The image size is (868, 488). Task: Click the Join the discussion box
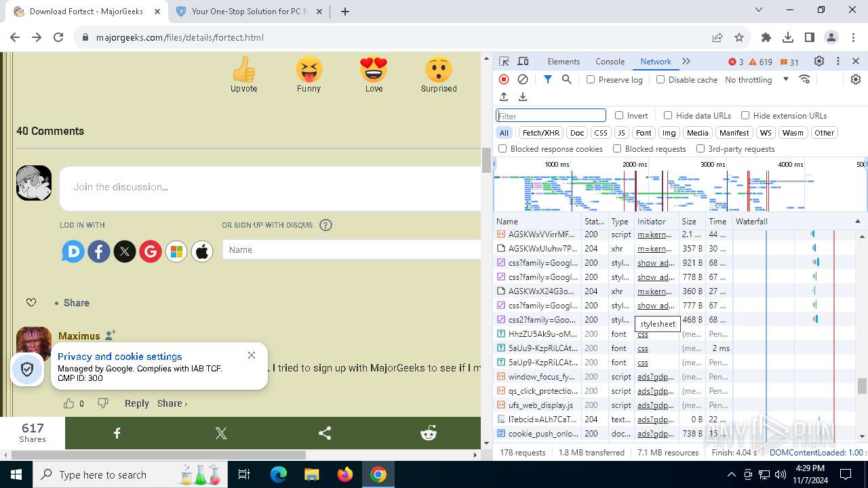tap(271, 187)
